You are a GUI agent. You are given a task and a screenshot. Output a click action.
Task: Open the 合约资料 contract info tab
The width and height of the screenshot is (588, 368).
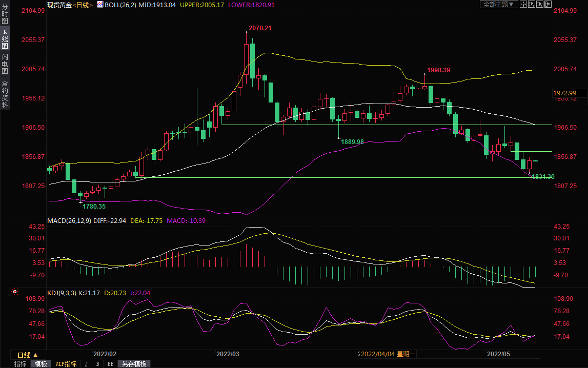coord(5,94)
